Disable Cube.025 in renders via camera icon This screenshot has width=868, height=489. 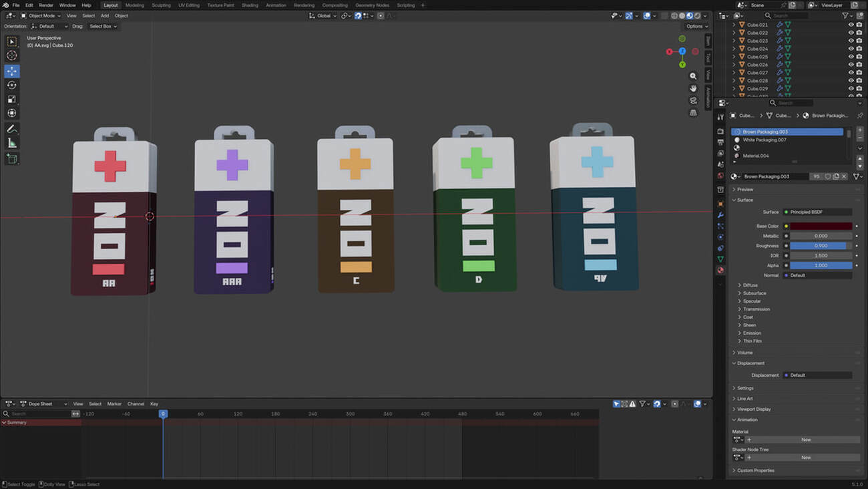(x=859, y=57)
